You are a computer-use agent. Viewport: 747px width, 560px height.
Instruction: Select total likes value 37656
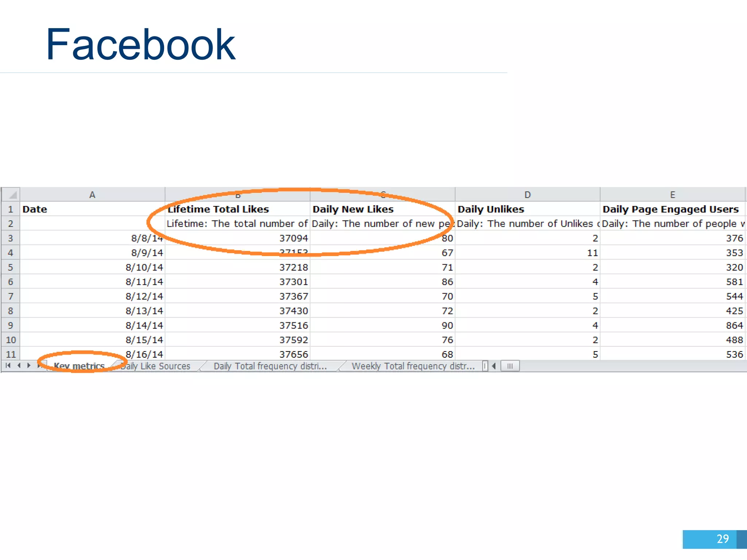pyautogui.click(x=237, y=354)
